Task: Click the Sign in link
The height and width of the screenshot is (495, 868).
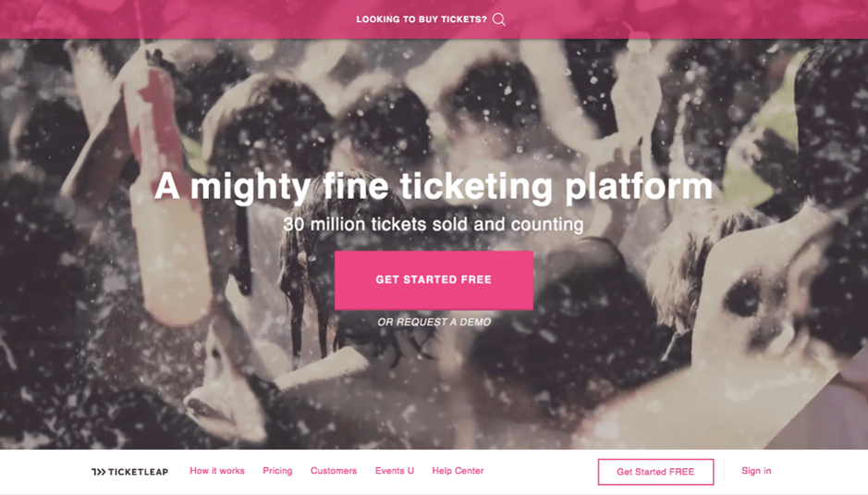Action: (x=756, y=471)
